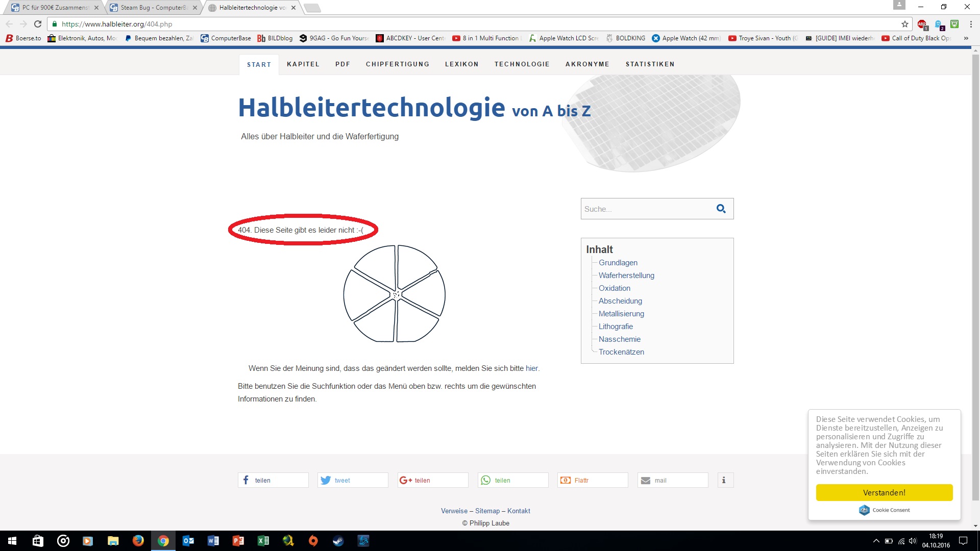Click the Twitter tweet share button
This screenshot has width=980, height=551.
pos(353,480)
